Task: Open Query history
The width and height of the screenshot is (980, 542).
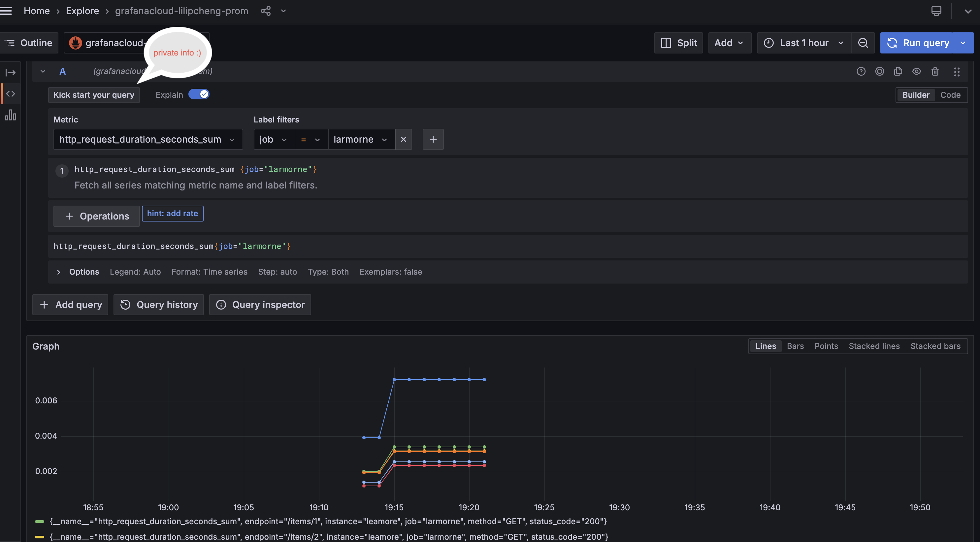Action: tap(159, 304)
